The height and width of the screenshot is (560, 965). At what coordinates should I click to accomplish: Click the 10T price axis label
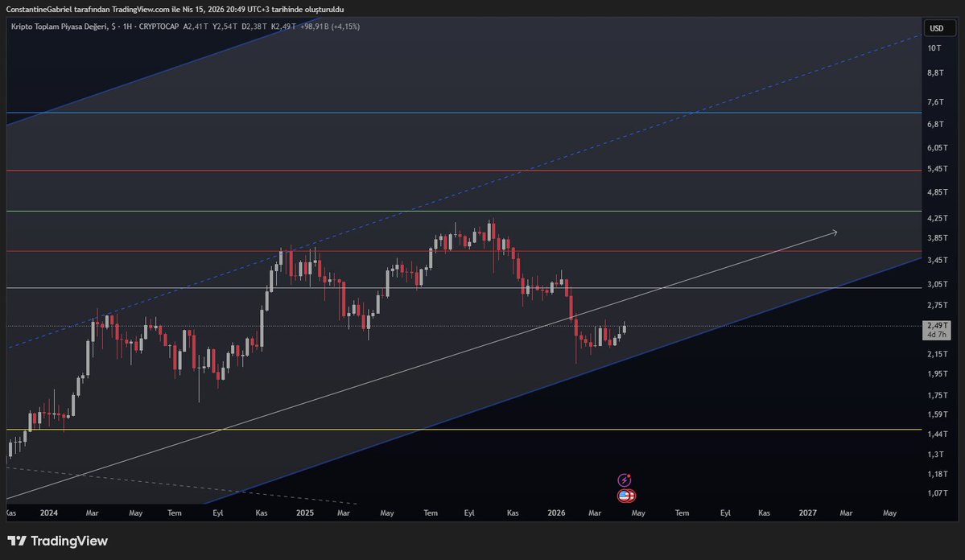coord(934,48)
